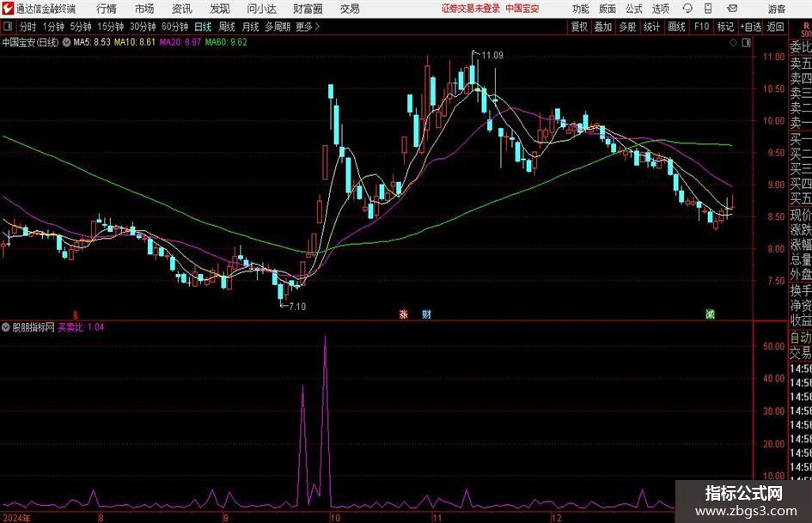Click 买卖比: 1.04 indicator value
The height and width of the screenshot is (523, 812).
(x=81, y=327)
